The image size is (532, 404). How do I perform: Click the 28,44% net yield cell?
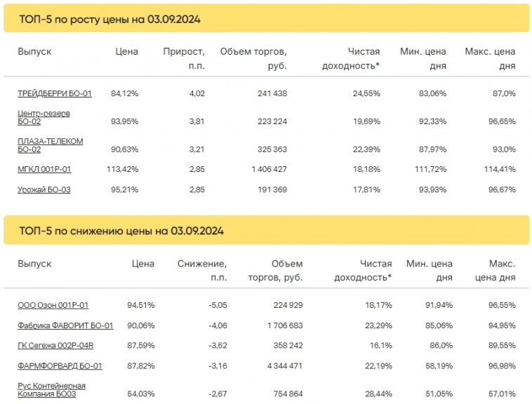click(x=377, y=394)
